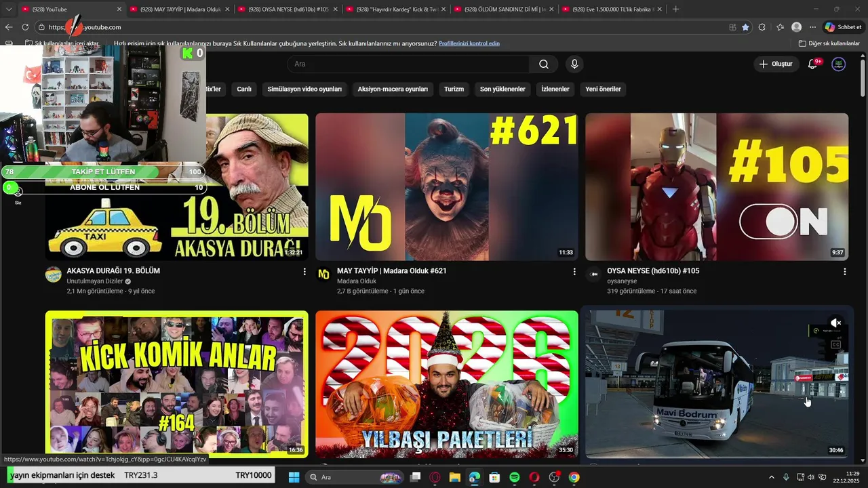Open the Madara Olduk channel name link

[357, 281]
